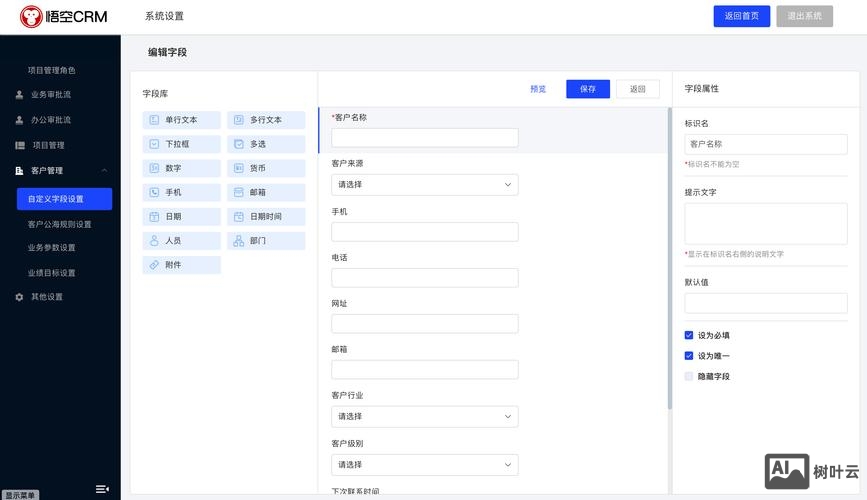The width and height of the screenshot is (867, 500).
Task: Add the 部门 field type
Action: tap(266, 241)
